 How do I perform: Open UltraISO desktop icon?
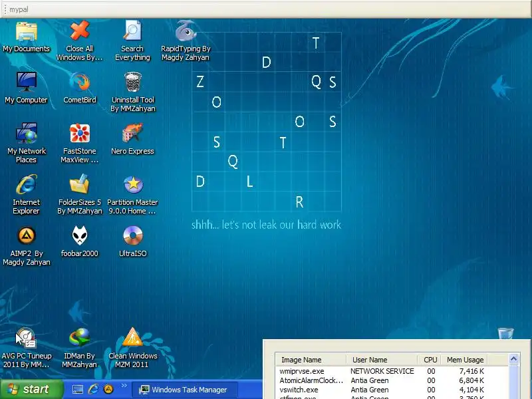(132, 241)
